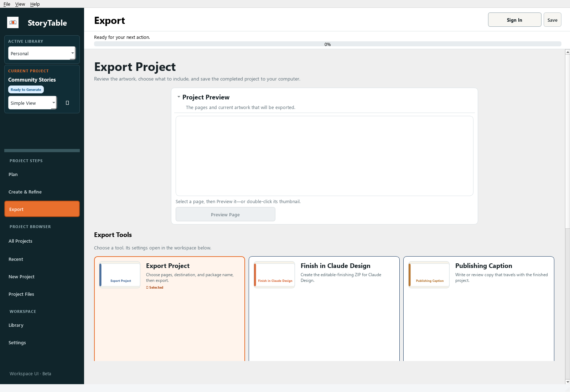The image size is (570, 392).
Task: Go to the Create & Refine step
Action: [42, 192]
